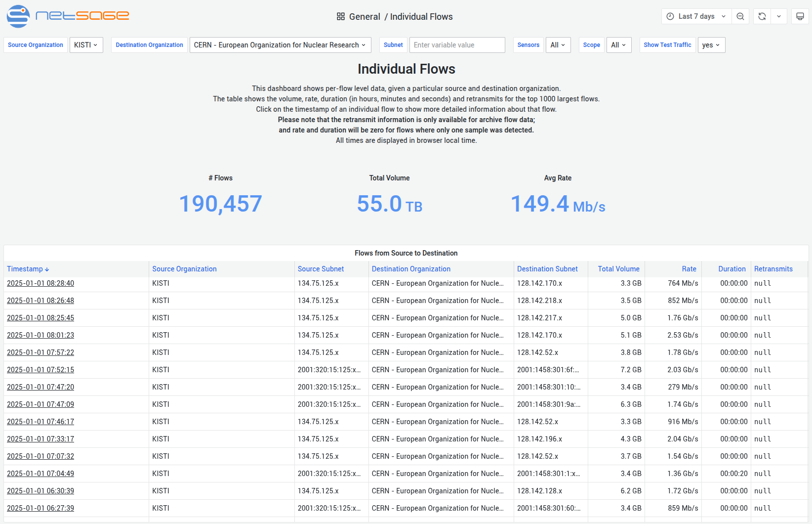Open the Sensors All dropdown
The image size is (812, 524).
558,45
